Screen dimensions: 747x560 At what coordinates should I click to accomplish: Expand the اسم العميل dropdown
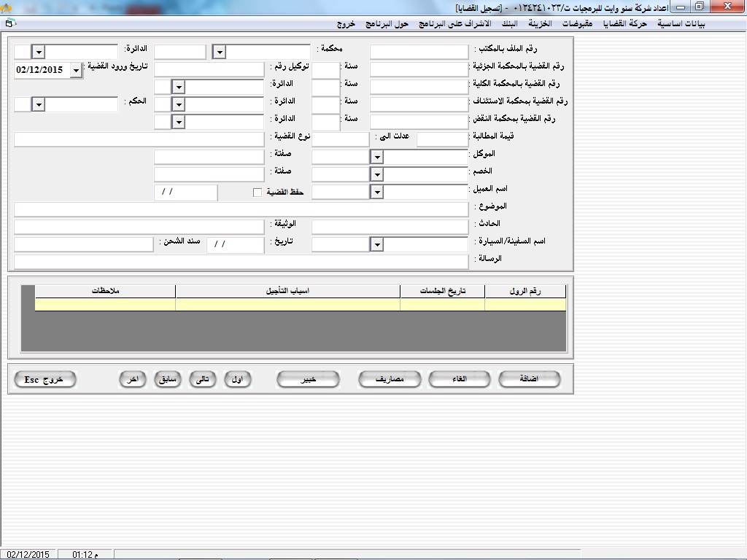pos(376,192)
